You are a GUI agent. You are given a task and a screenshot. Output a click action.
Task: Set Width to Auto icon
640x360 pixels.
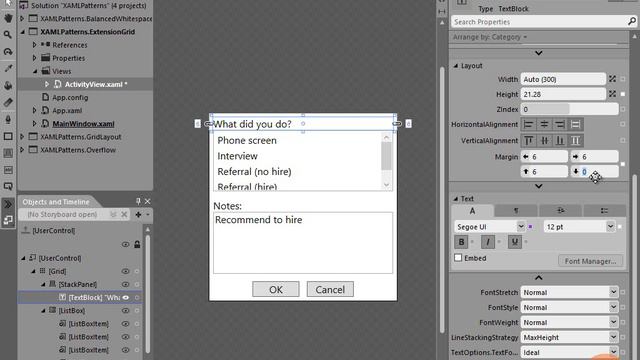click(612, 79)
